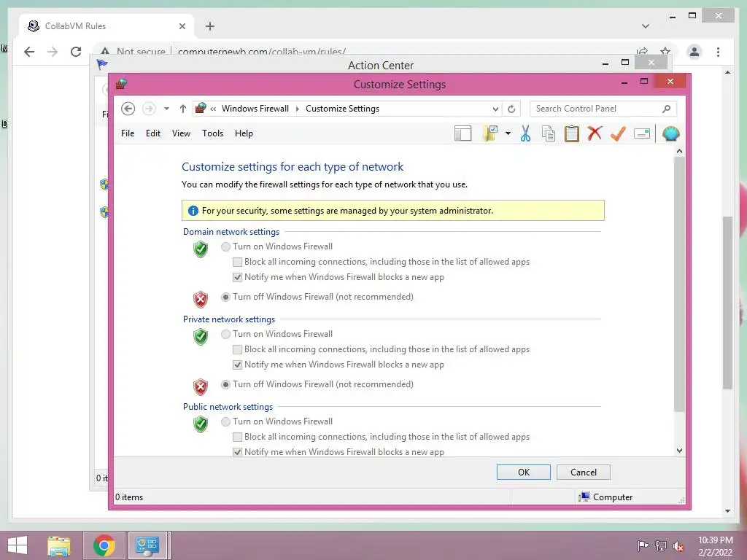Viewport: 747px width, 560px height.
Task: Click the Chrome taskbar icon
Action: point(104,545)
